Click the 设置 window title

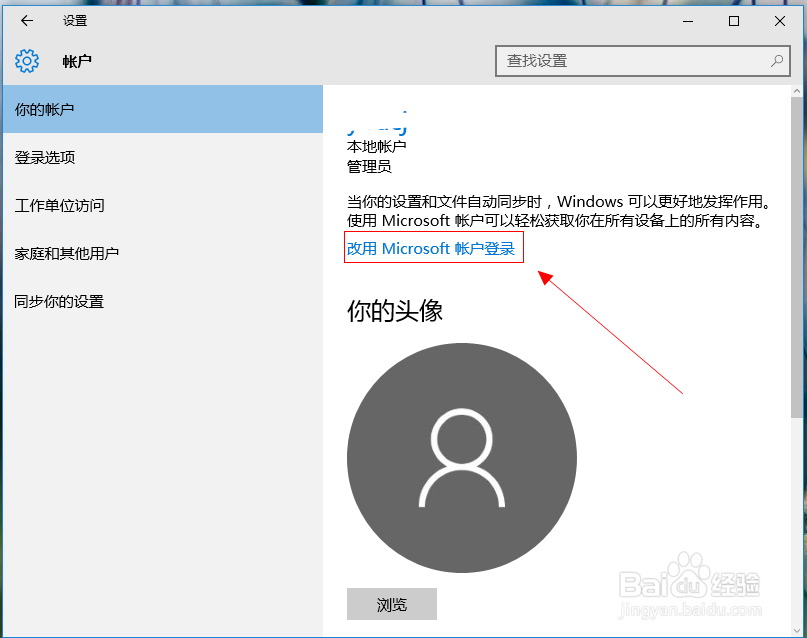[75, 21]
